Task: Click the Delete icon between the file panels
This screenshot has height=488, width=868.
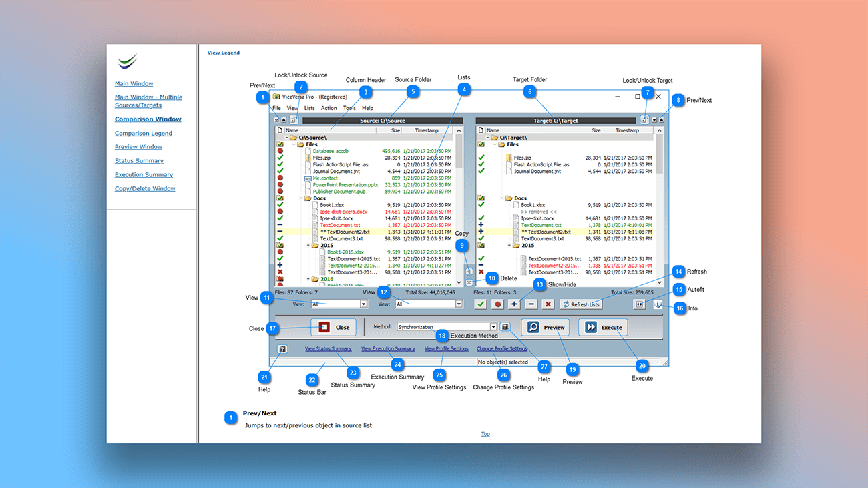Action: (469, 282)
